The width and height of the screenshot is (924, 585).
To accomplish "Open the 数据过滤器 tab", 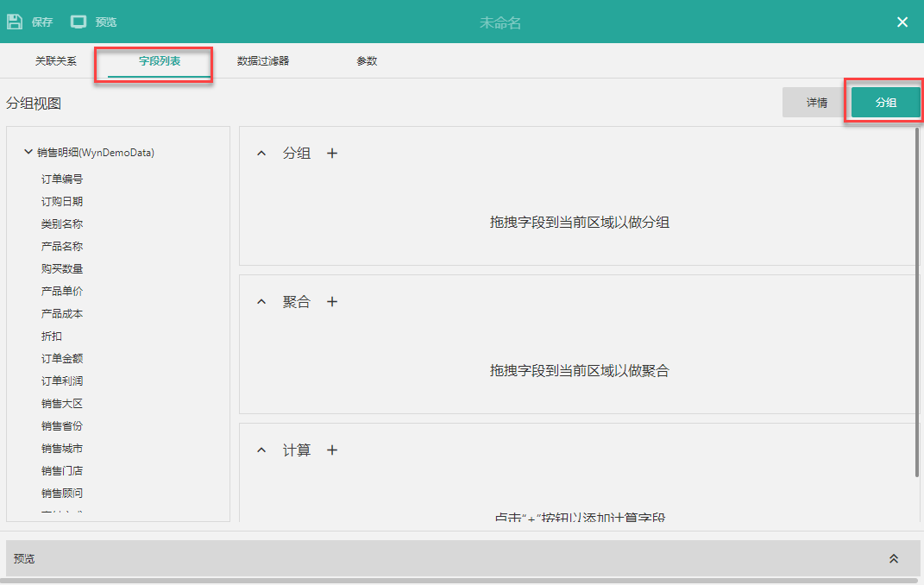I will pyautogui.click(x=263, y=61).
